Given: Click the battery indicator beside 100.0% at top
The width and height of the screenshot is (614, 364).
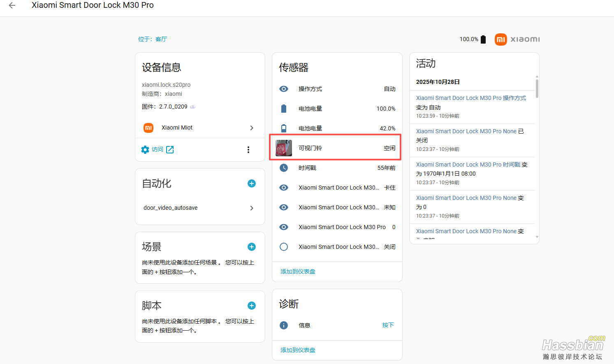Looking at the screenshot, I should [482, 39].
